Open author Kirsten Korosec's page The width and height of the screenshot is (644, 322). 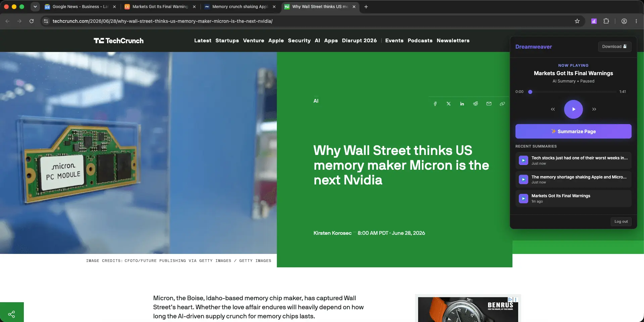coord(332,233)
